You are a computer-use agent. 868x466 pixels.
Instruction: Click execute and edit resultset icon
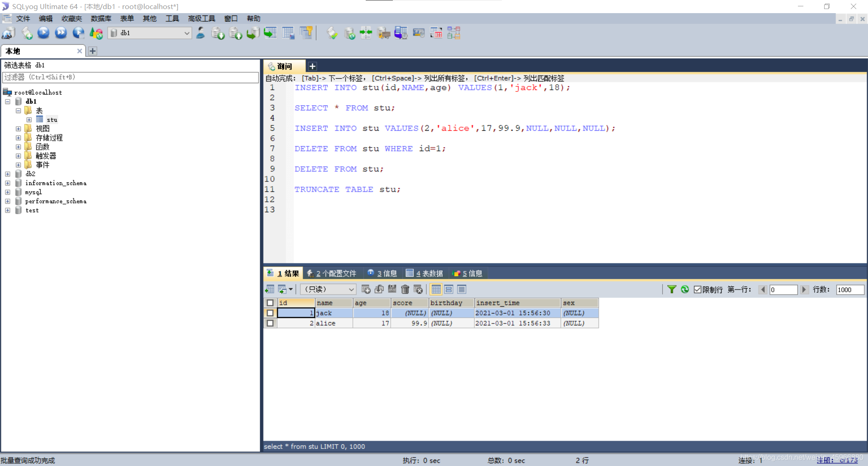(78, 33)
